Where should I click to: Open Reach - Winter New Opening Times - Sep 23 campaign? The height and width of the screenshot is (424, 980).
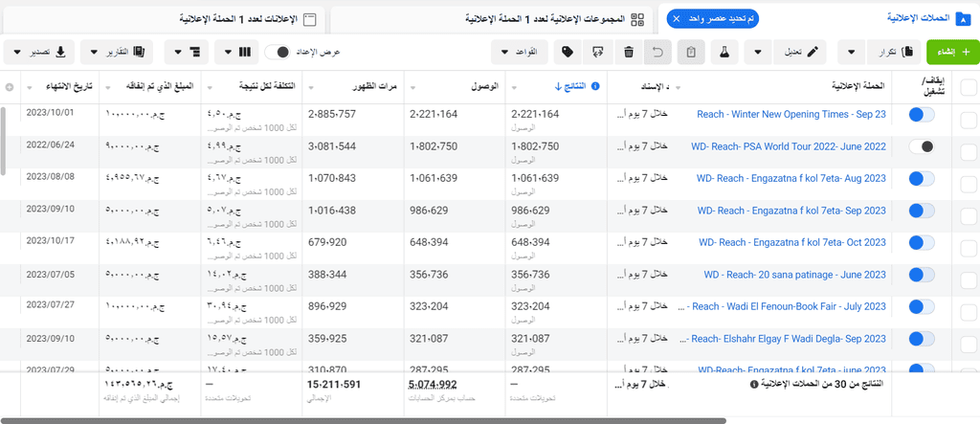tap(791, 115)
